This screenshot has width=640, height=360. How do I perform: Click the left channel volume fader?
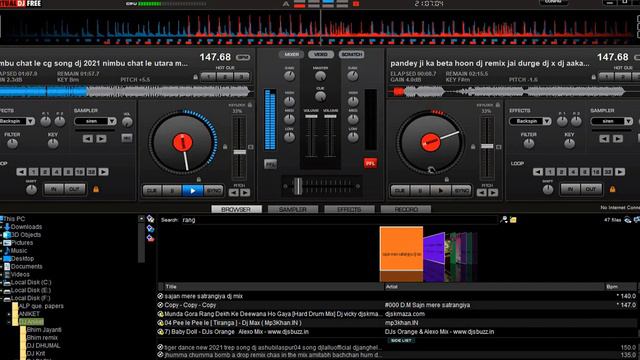311,116
